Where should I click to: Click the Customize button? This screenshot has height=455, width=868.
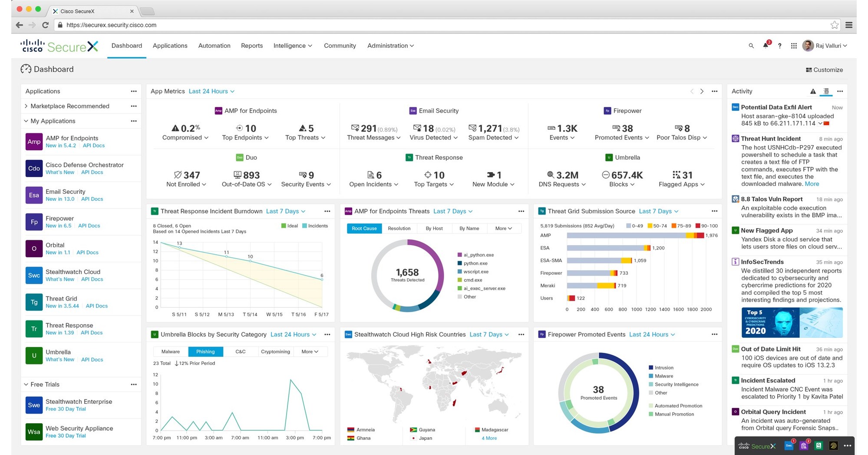824,70
